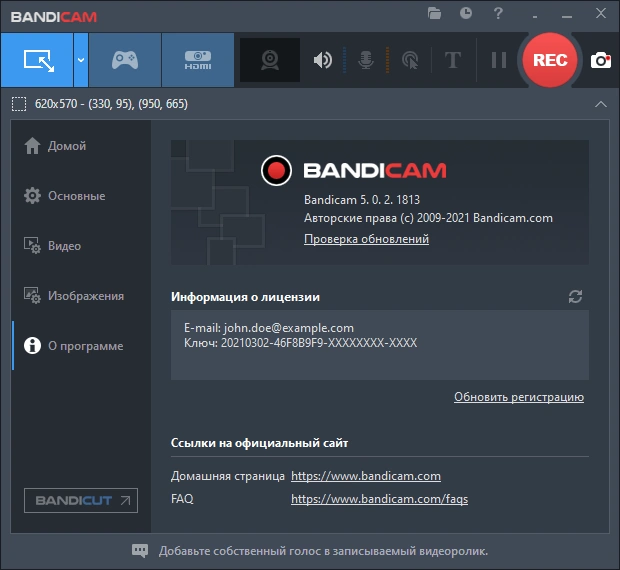Click the selection area rectangle icon
620x570 pixels.
pyautogui.click(x=19, y=104)
